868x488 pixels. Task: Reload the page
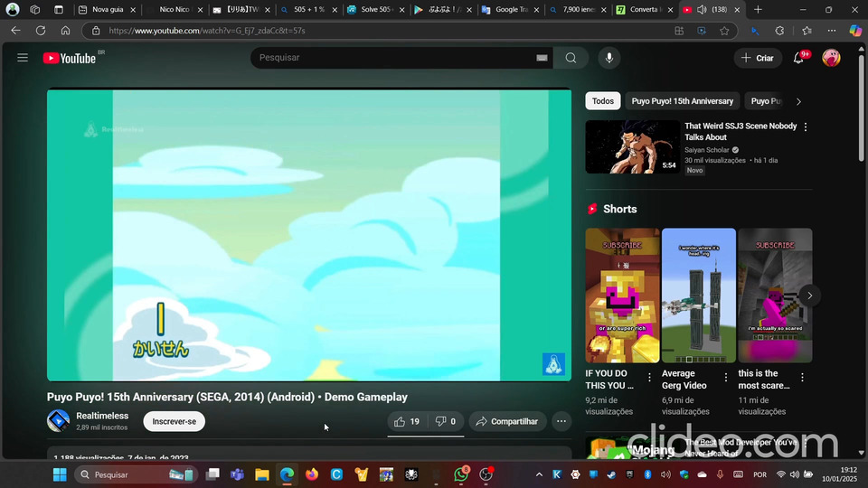(x=41, y=31)
